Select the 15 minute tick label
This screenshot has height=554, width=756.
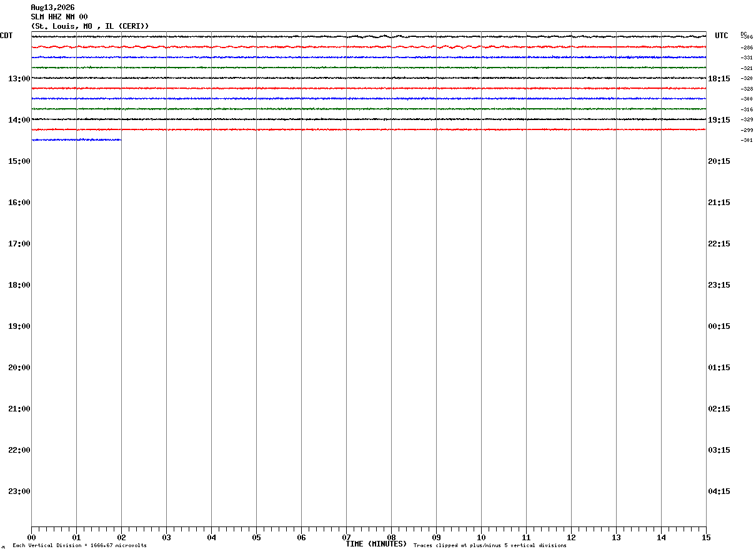point(706,537)
